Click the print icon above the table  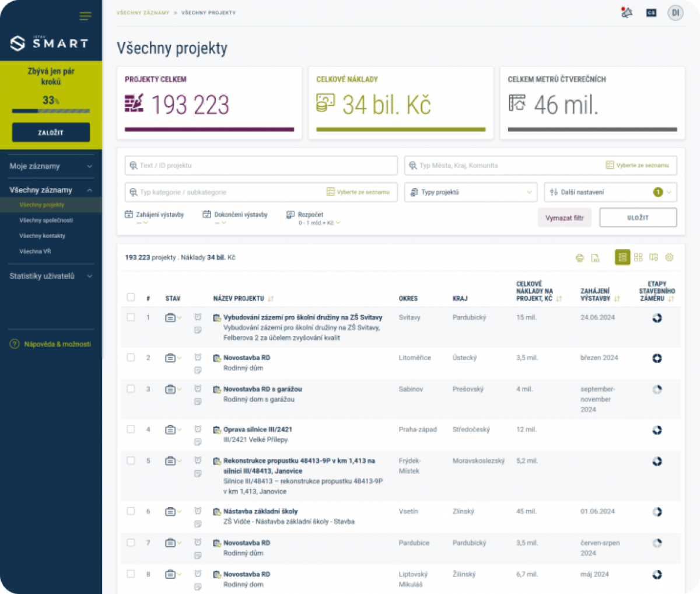coord(579,258)
